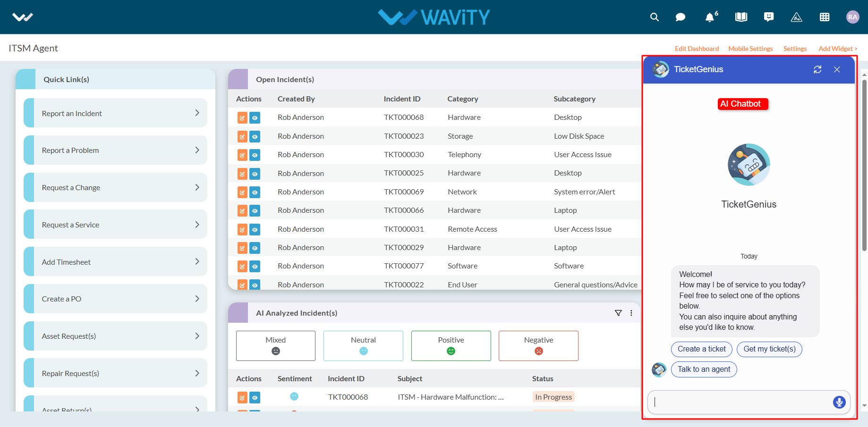The height and width of the screenshot is (427, 868).
Task: Edit incident TKT000077 row
Action: (242, 266)
